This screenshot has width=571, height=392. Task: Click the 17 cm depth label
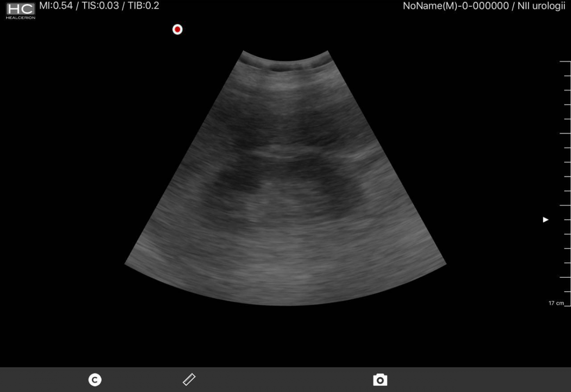click(555, 303)
